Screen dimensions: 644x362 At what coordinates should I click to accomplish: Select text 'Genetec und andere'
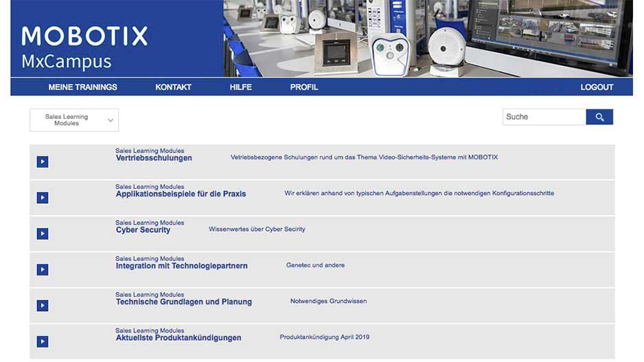[315, 265]
